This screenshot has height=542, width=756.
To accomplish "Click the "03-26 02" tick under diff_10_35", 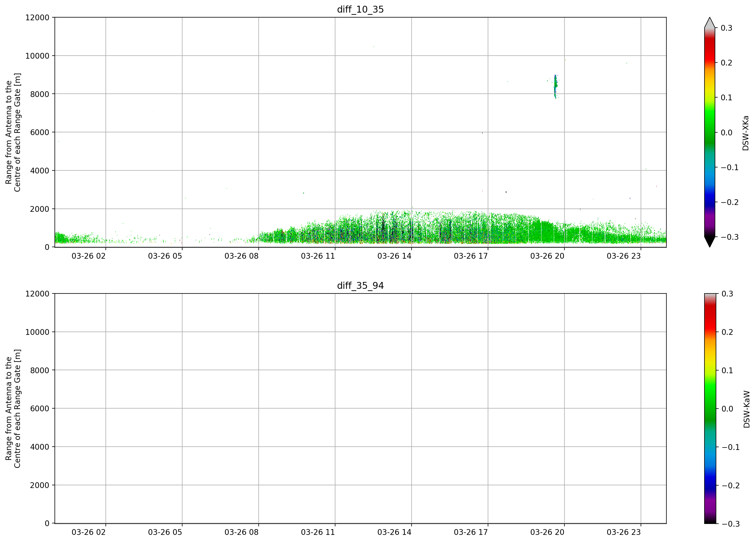I will pos(89,256).
